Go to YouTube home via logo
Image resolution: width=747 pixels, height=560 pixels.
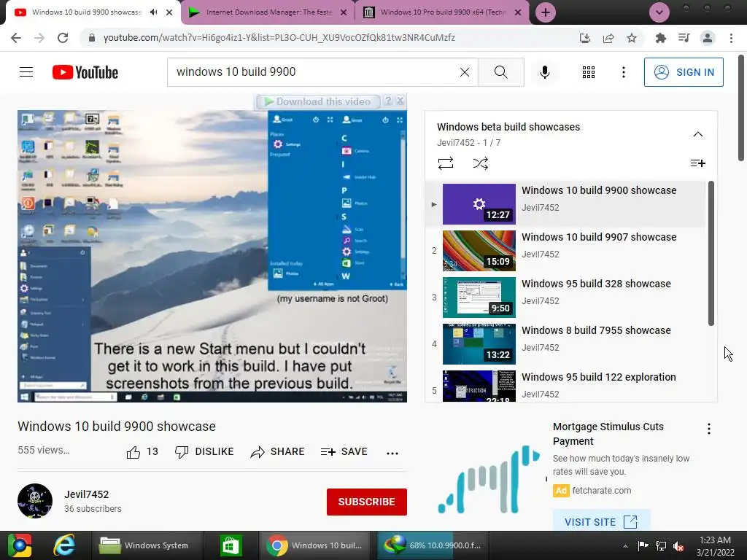click(85, 72)
